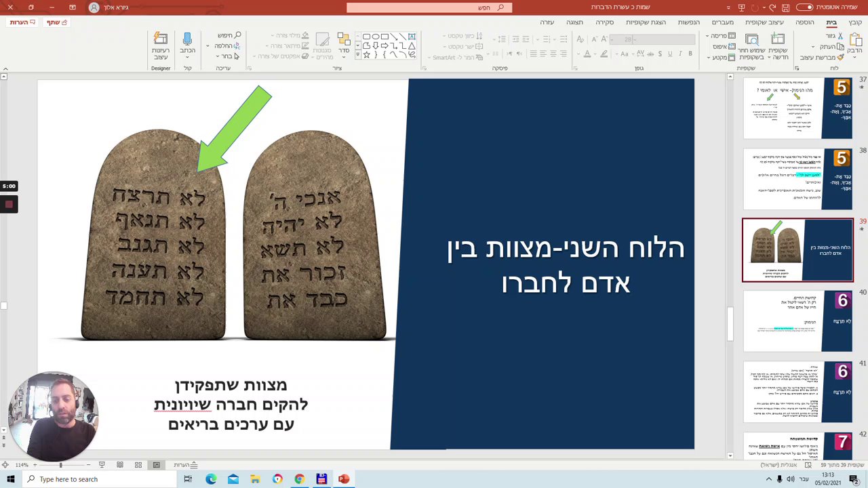This screenshot has width=868, height=488.
Task: Open PowerPoint from the Windows taskbar
Action: point(344,479)
